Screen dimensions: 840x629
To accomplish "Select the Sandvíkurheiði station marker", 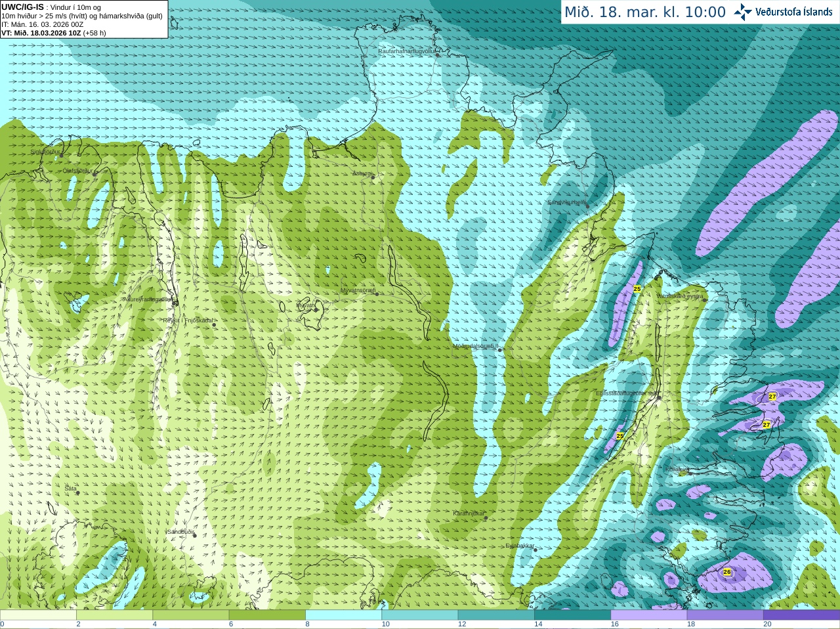I will tap(587, 206).
